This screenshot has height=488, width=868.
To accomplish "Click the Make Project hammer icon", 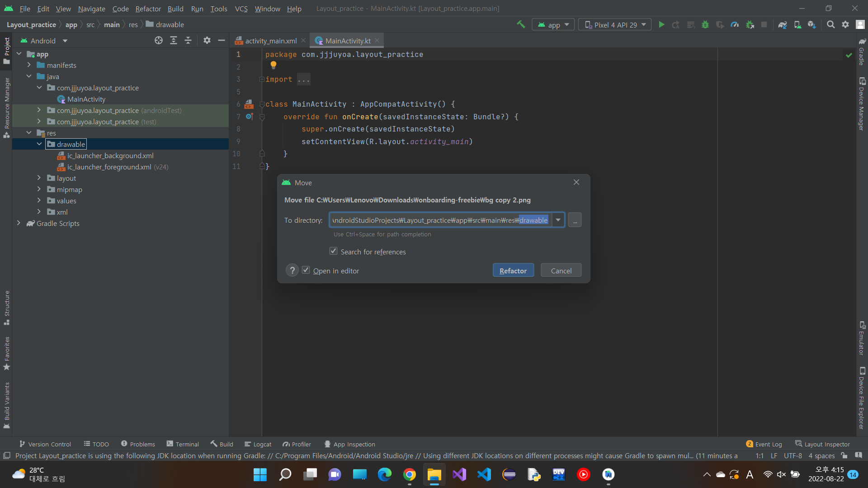I will [521, 25].
